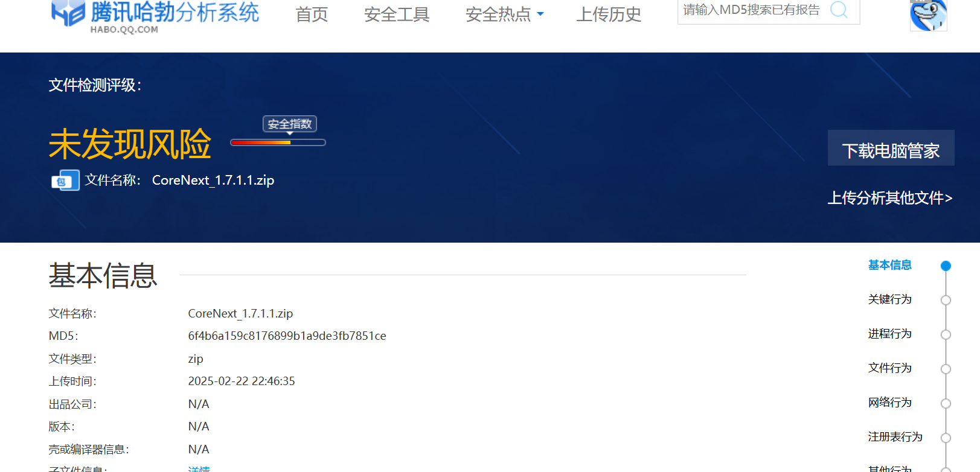Select the 关键行为 timeline circle
The width and height of the screenshot is (980, 472).
point(946,300)
